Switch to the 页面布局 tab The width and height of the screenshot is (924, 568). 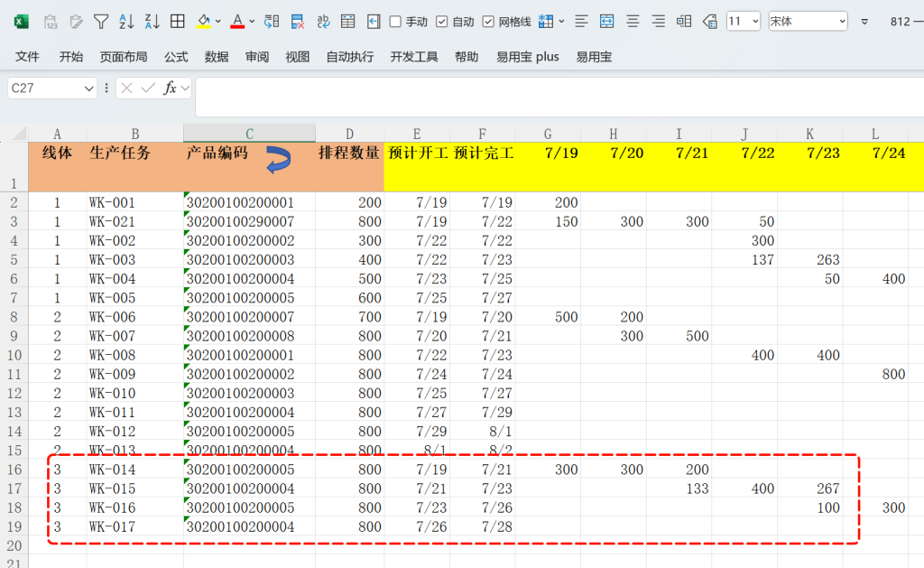pyautogui.click(x=123, y=57)
